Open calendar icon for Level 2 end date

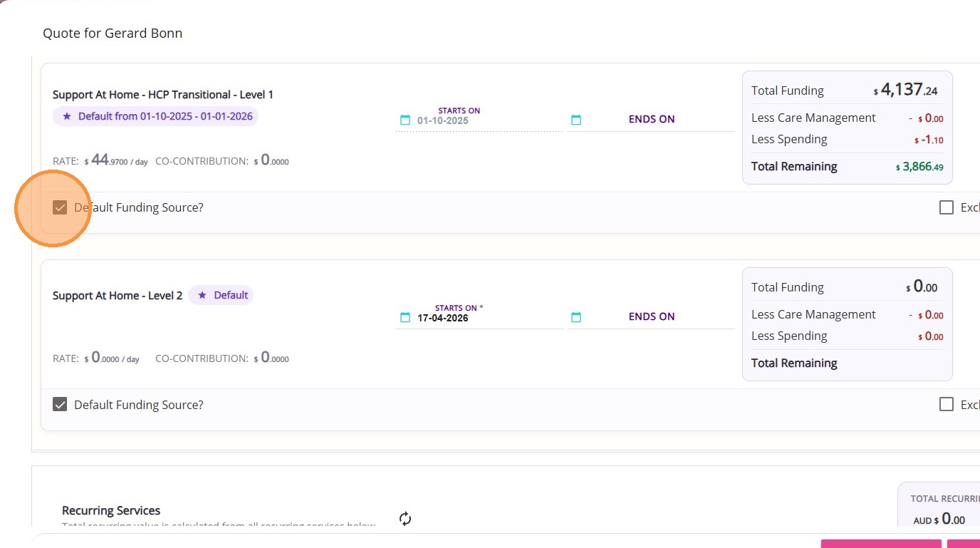coord(576,317)
